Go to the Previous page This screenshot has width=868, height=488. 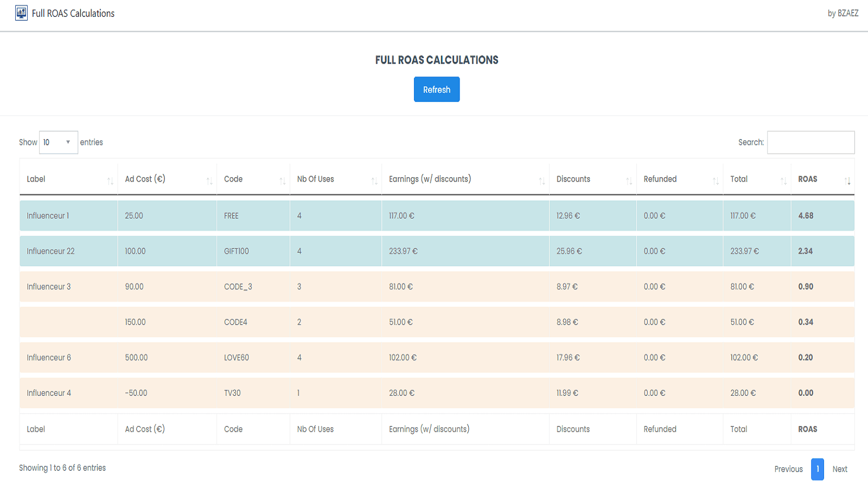coord(788,469)
